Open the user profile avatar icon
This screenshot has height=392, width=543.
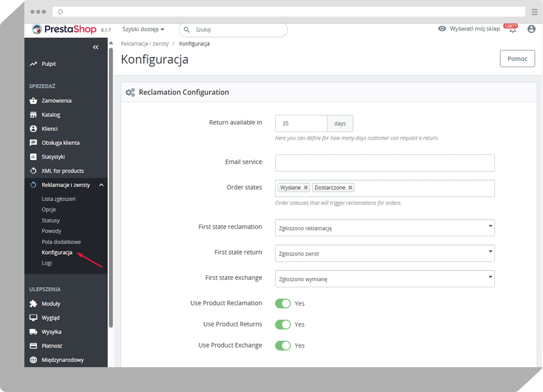coord(531,29)
